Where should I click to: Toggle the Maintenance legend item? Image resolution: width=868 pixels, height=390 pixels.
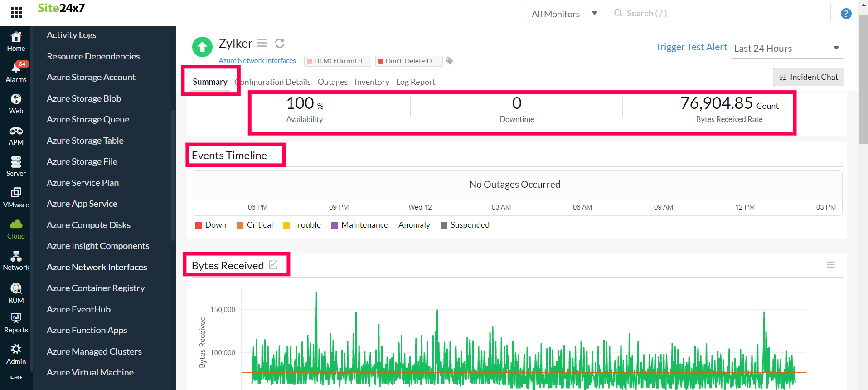pos(359,225)
